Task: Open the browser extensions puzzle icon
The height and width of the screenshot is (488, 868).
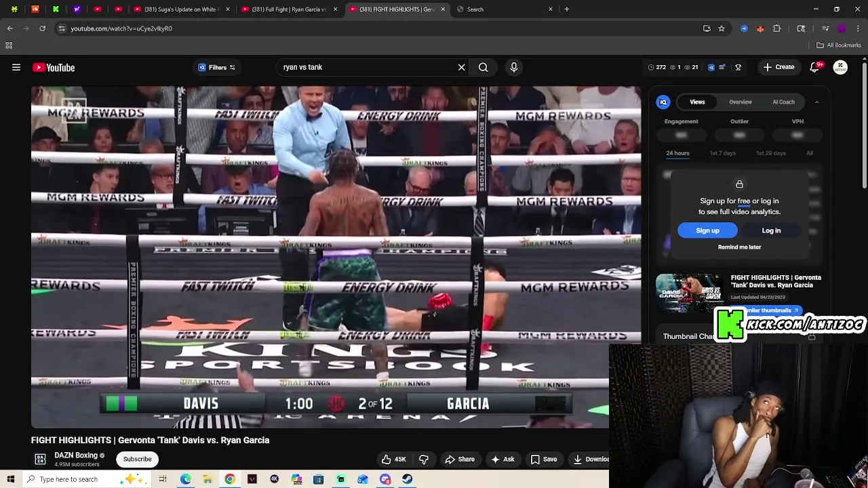Action: [777, 28]
